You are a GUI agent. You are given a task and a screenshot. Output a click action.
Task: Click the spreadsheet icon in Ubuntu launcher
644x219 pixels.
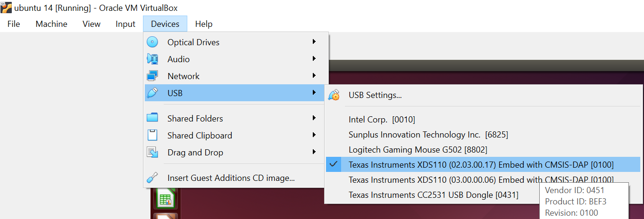pyautogui.click(x=165, y=200)
